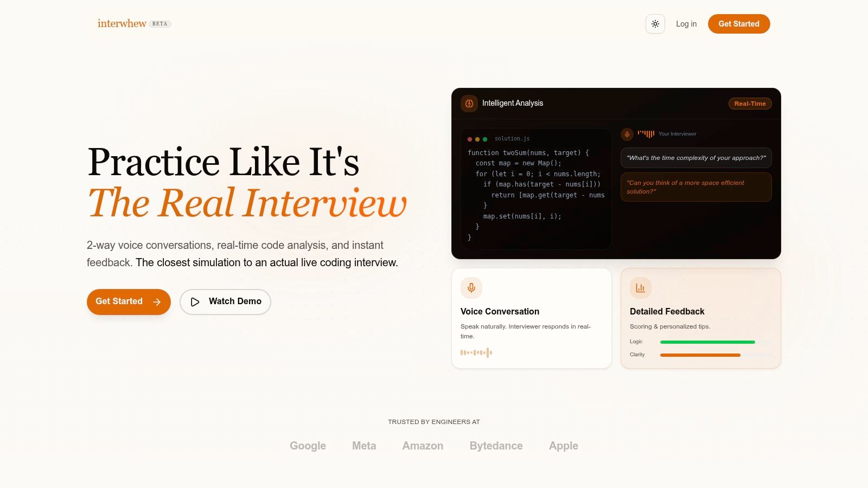Screen dimensions: 868x488
Task: Click the microphone icon on Voice Conversation card
Action: [x=471, y=288]
